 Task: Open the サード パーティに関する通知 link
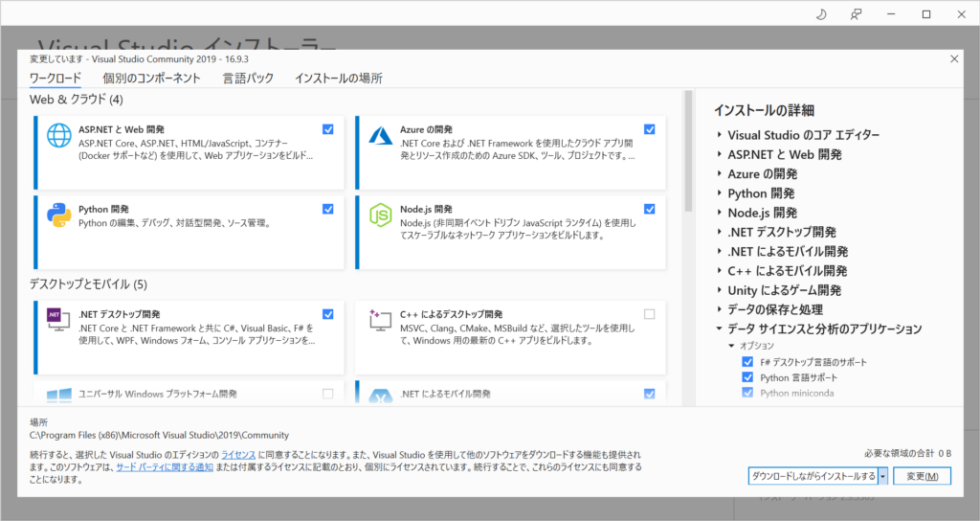click(165, 467)
